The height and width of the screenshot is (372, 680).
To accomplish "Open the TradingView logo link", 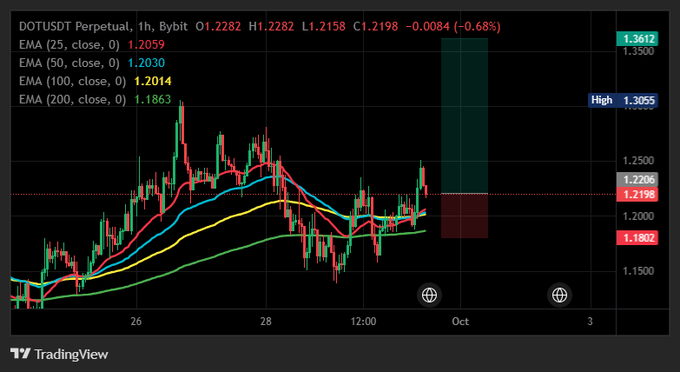I will pos(59,354).
